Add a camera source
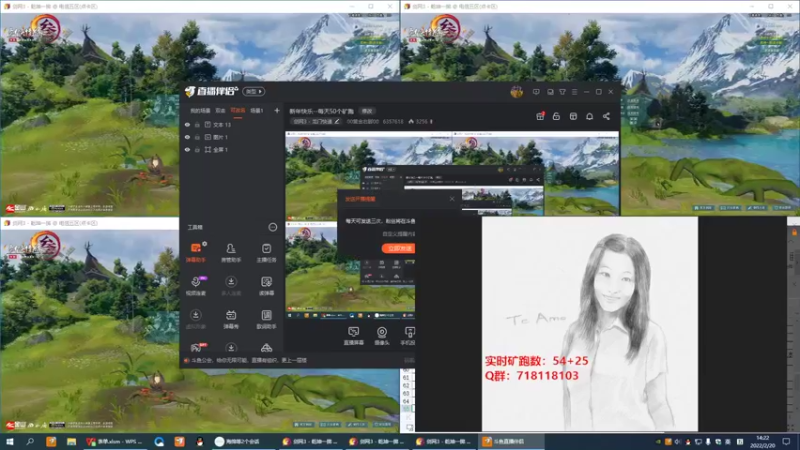Screen dimensions: 800x450 [382, 336]
